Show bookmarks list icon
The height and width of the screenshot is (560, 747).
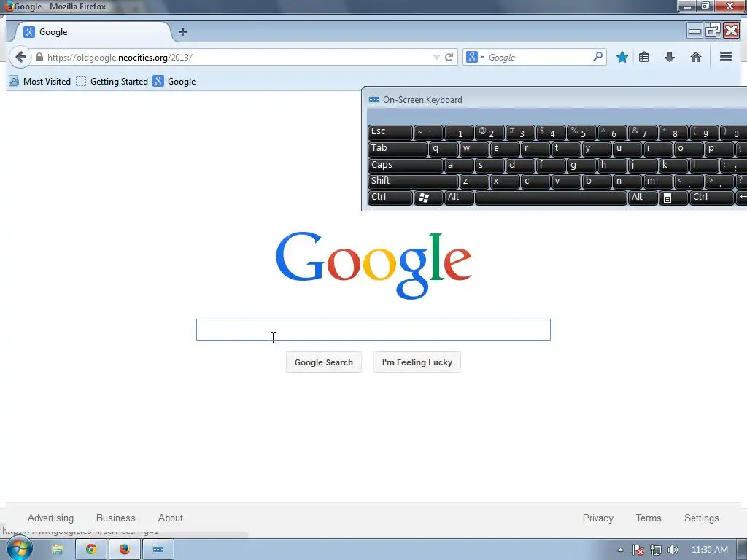pyautogui.click(x=644, y=57)
